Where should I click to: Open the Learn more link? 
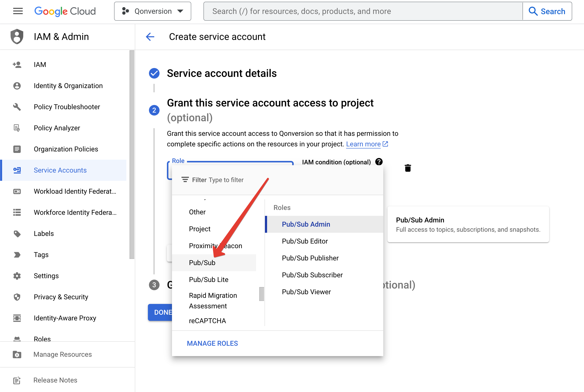363,144
